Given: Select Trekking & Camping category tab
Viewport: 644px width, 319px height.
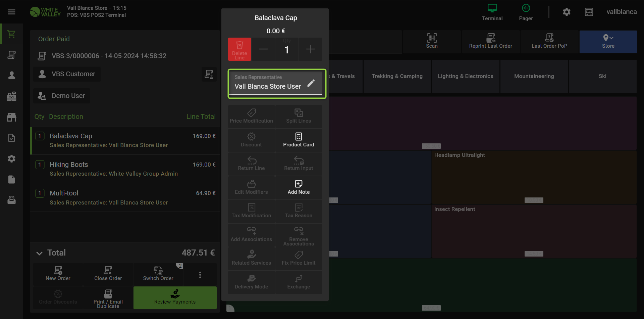Looking at the screenshot, I should [397, 76].
